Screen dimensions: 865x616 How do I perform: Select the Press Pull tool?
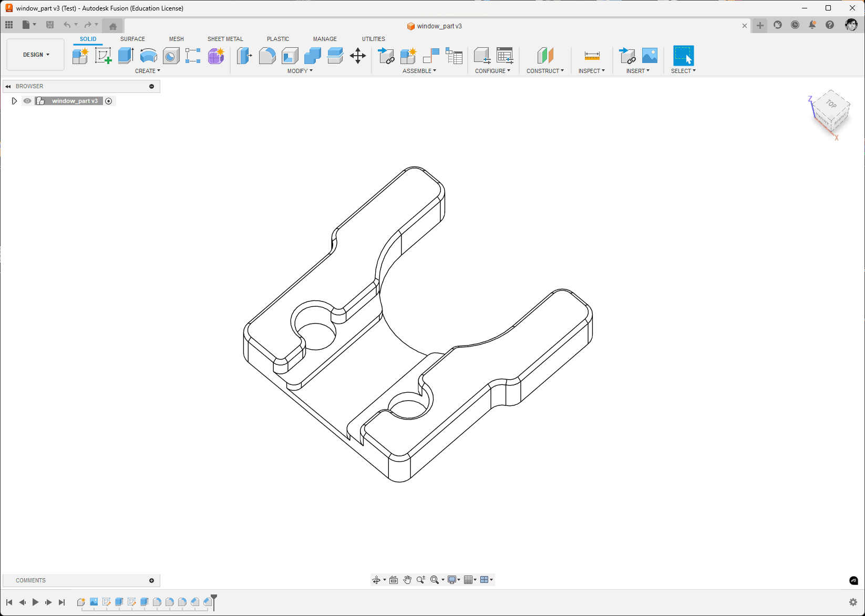click(244, 56)
